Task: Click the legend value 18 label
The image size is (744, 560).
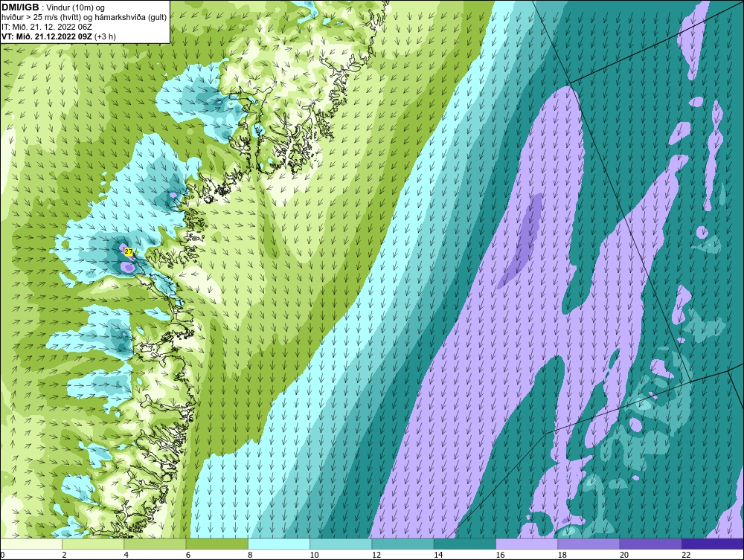Action: pyautogui.click(x=562, y=555)
